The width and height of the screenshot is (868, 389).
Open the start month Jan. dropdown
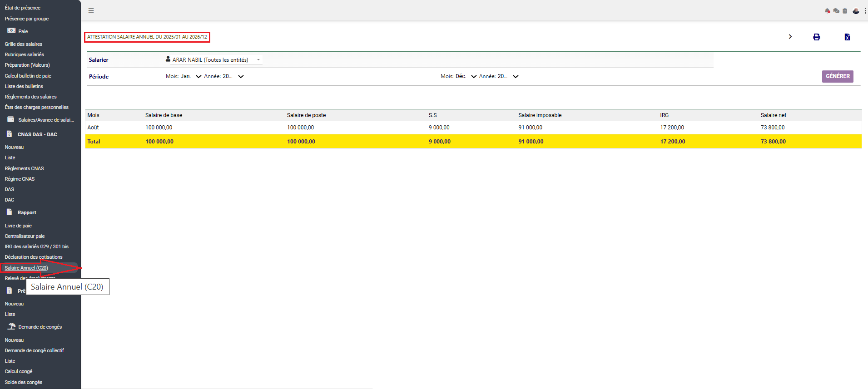pos(191,76)
